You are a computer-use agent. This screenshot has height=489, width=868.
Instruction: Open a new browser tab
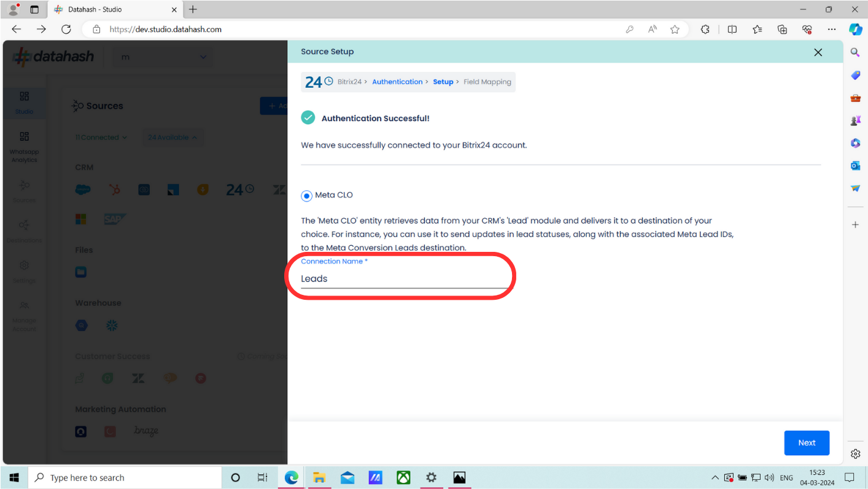193,9
